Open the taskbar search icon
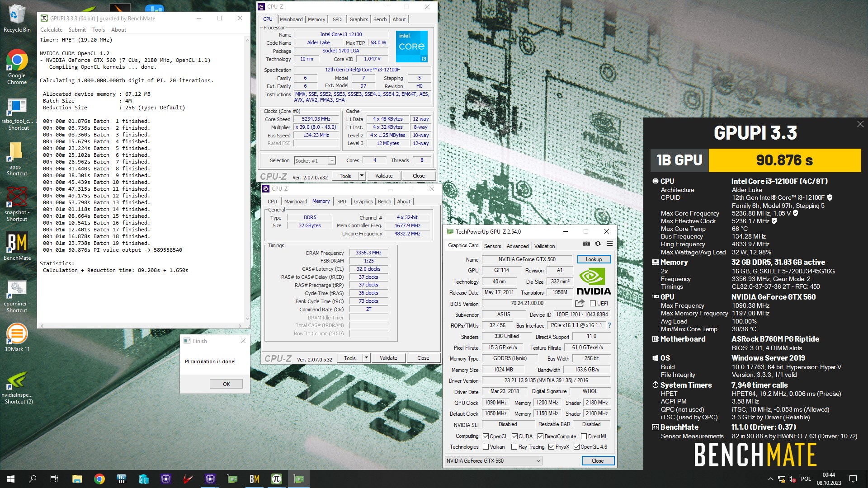868x488 pixels. click(x=33, y=479)
